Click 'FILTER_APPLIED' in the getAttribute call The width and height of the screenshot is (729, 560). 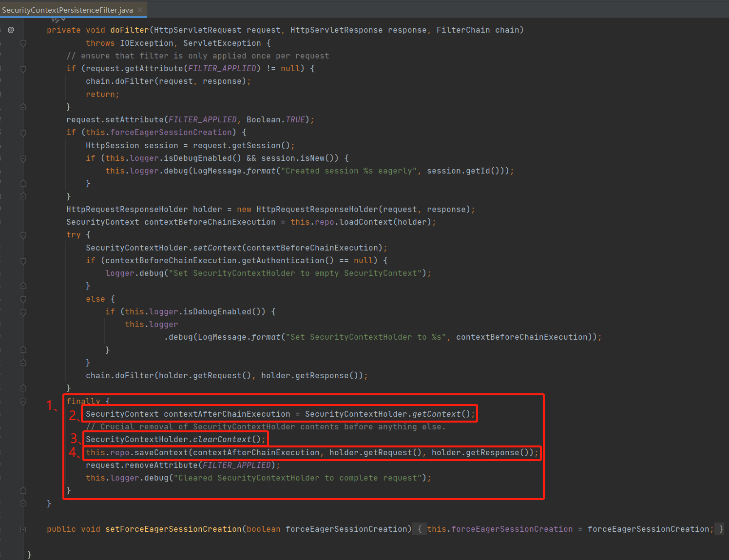(x=222, y=69)
